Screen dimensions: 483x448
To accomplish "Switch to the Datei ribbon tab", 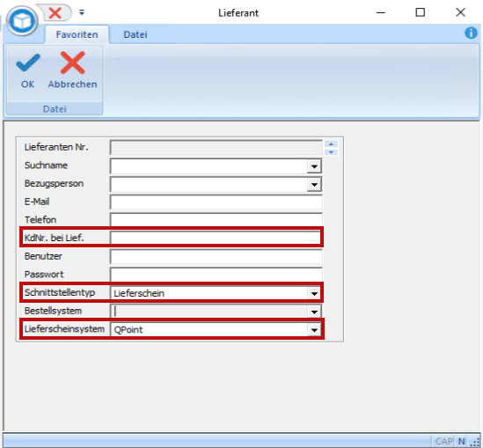I will tap(135, 34).
